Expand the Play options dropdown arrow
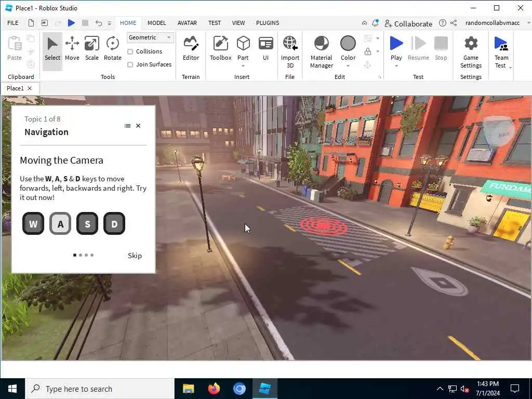532x399 pixels. (x=396, y=66)
